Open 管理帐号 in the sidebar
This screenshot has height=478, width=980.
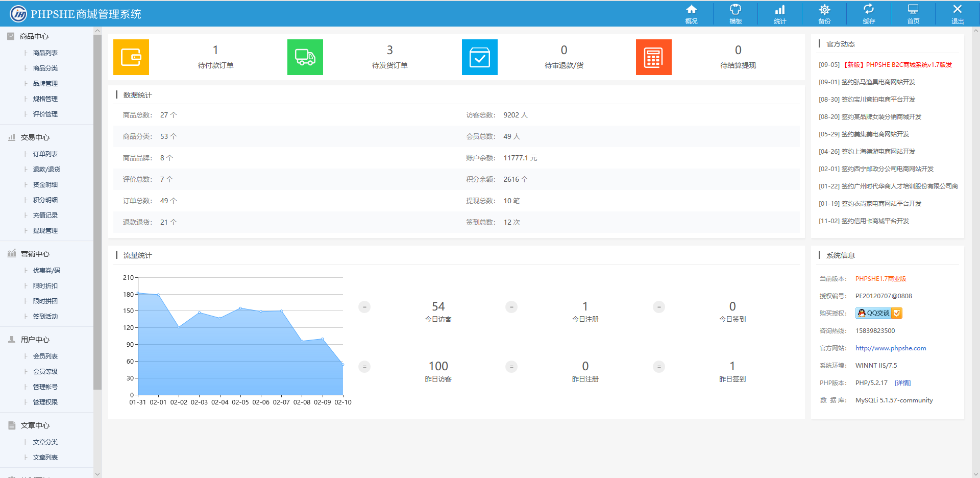click(45, 387)
